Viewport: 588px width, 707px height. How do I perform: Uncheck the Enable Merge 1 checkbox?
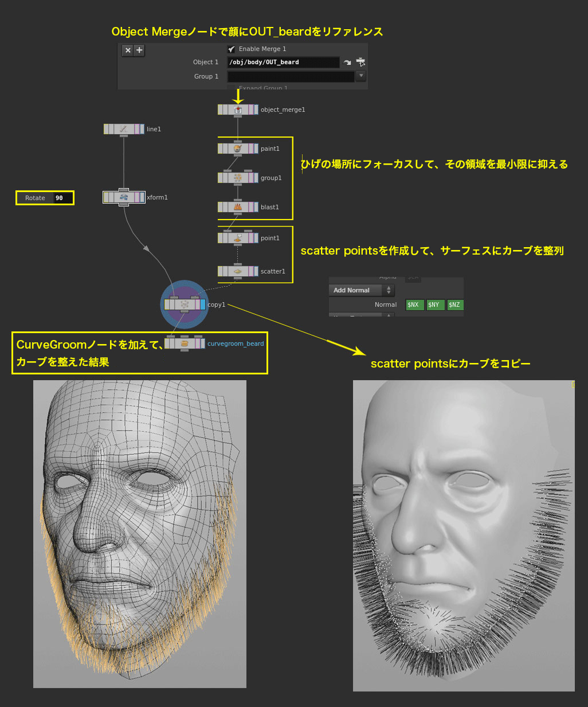click(232, 49)
